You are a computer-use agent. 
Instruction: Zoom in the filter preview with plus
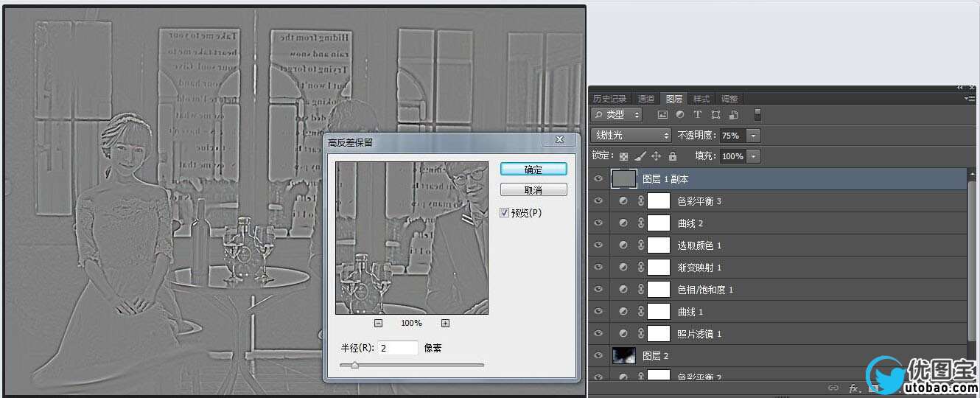tap(445, 323)
